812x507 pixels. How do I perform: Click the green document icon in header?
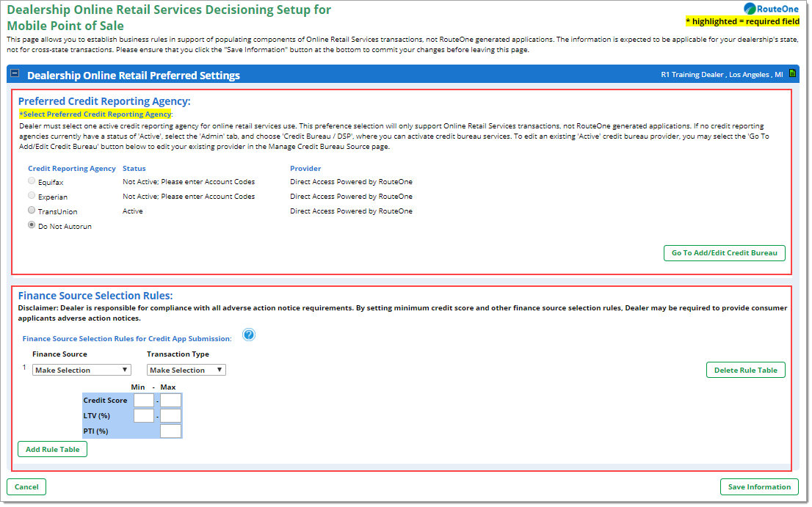point(792,73)
